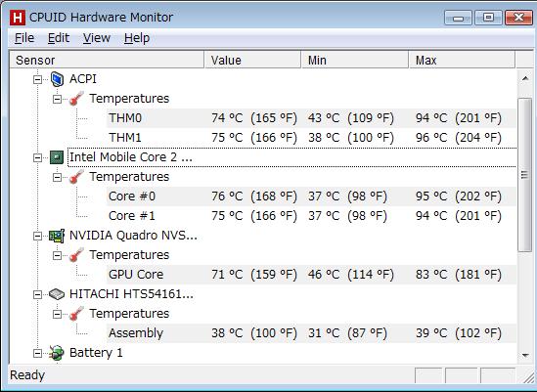Close the CPUID Hardware Monitor window
The image size is (537, 392).
[x=518, y=18]
